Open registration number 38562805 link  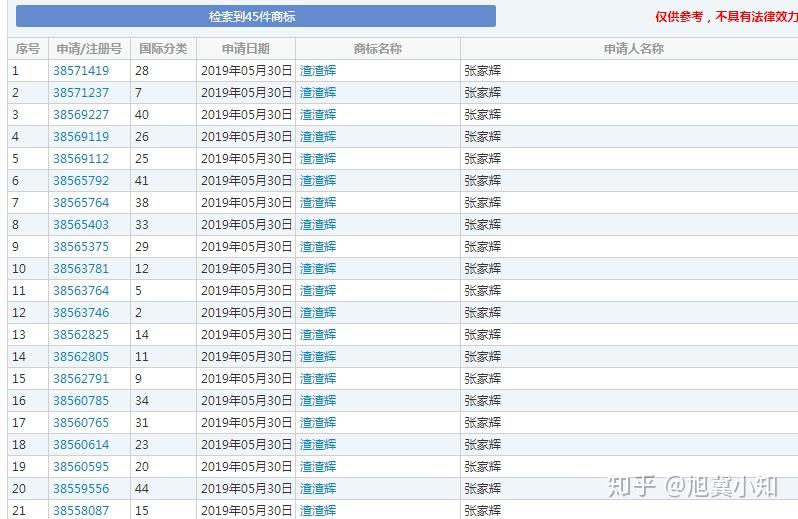81,357
